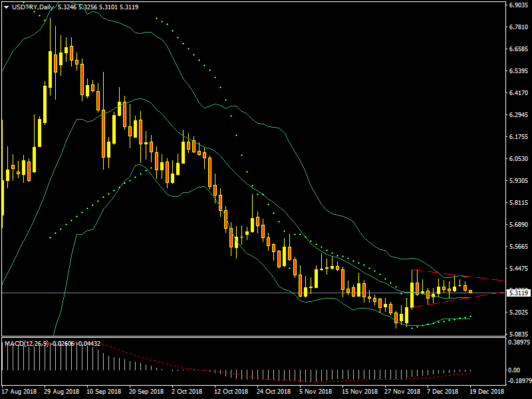This screenshot has width=532, height=399.
Task: Click the 6.0530 price scale label
Action: tap(518, 159)
